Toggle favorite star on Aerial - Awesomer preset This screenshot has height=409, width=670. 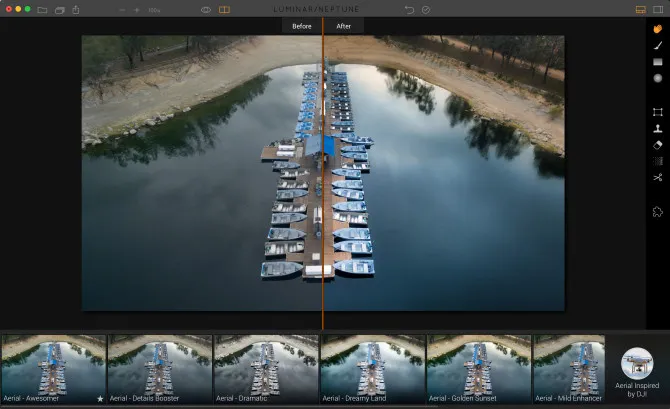pyautogui.click(x=100, y=398)
